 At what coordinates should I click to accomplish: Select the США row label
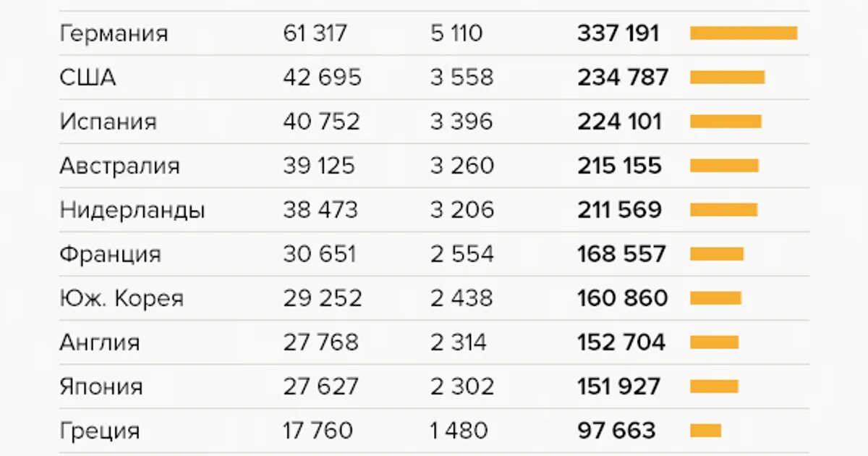pyautogui.click(x=88, y=77)
